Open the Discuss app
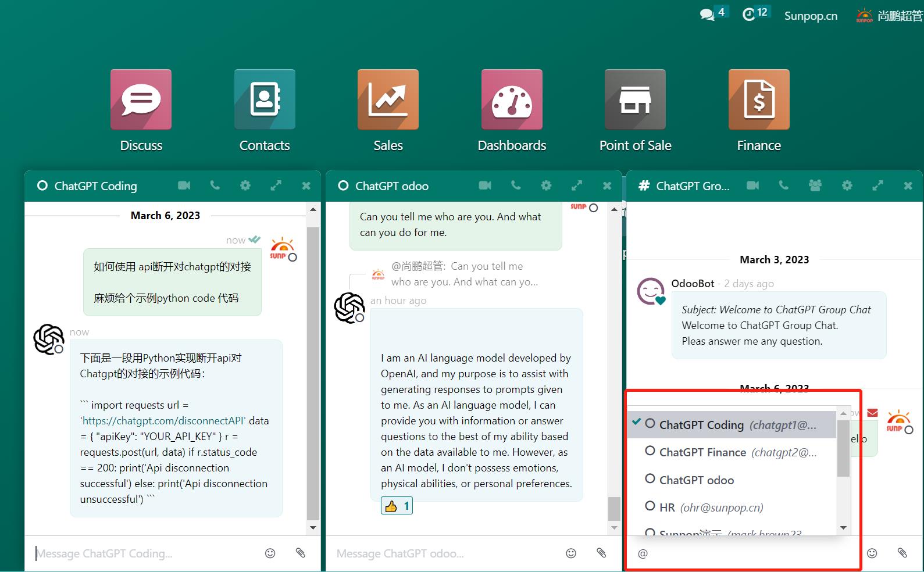 click(x=141, y=100)
